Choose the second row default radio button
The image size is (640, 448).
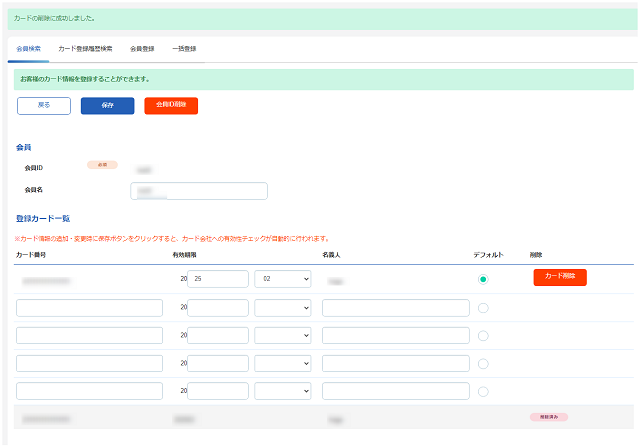(483, 308)
